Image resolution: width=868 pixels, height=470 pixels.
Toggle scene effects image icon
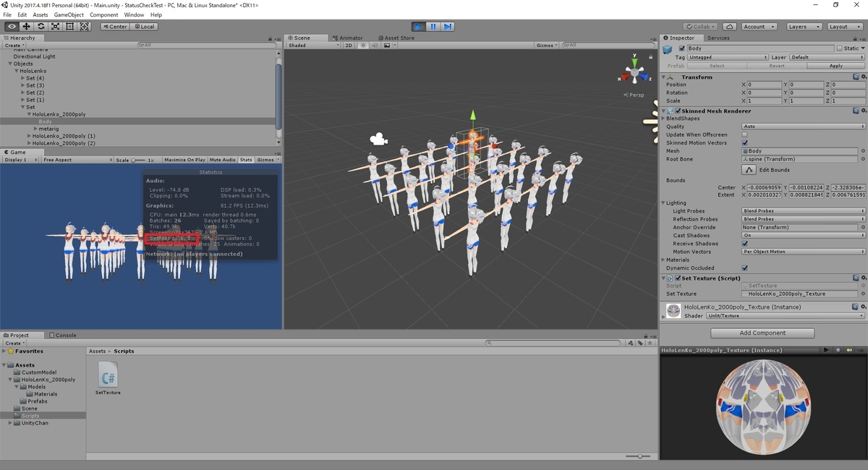coord(387,46)
